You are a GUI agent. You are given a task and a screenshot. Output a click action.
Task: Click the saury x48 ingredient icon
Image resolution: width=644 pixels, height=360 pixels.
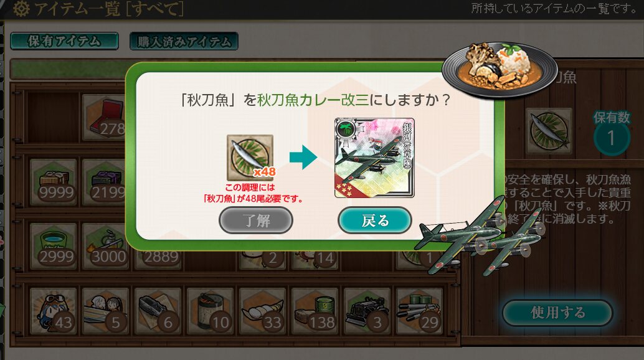(250, 158)
